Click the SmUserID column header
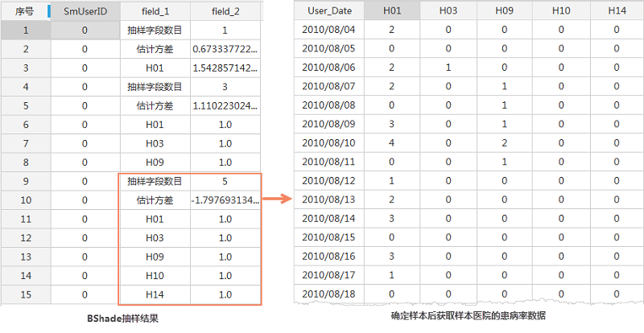 (85, 11)
